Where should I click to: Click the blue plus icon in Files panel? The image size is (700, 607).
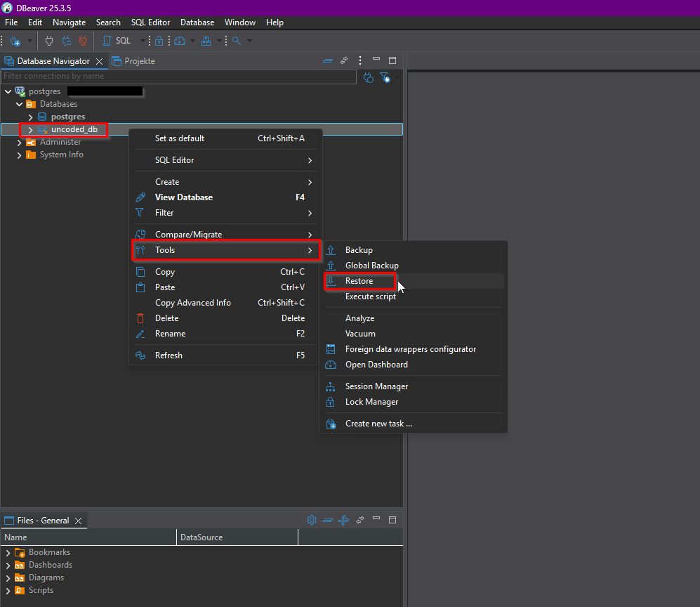(343, 521)
